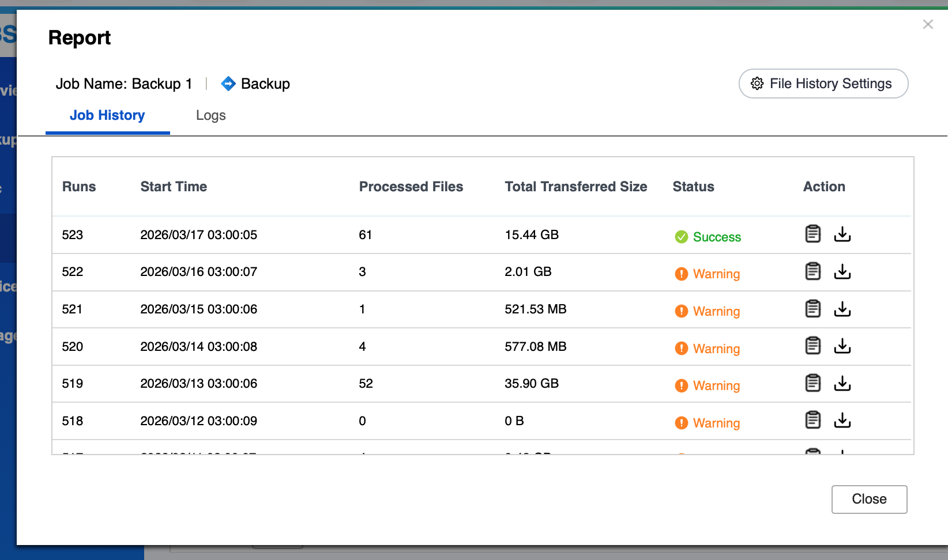Screen dimensions: 948x560
Task: Click the blue Backup job type icon
Action: [228, 84]
